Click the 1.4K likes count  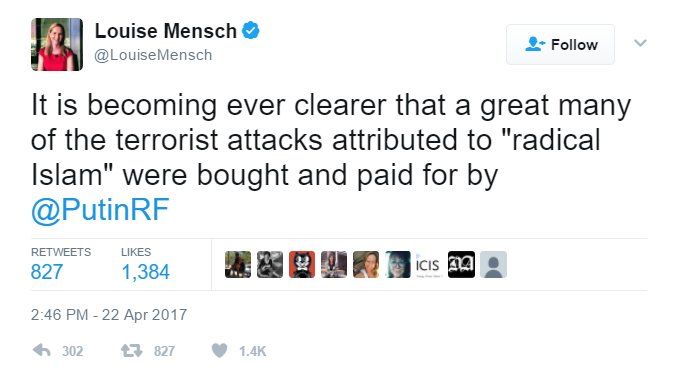click(253, 351)
